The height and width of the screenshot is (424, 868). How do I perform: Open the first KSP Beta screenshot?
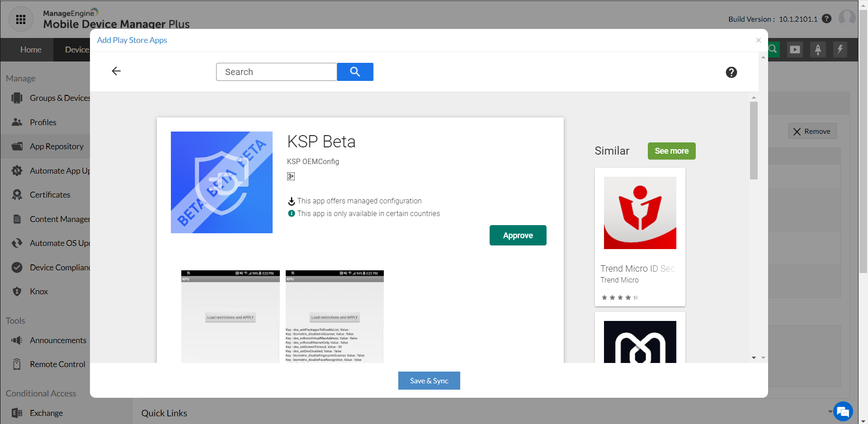(231, 316)
